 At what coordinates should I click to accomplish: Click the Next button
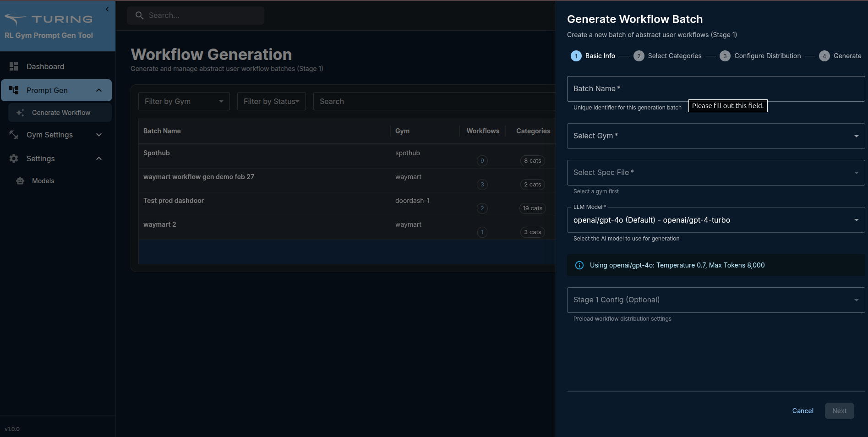pos(839,411)
